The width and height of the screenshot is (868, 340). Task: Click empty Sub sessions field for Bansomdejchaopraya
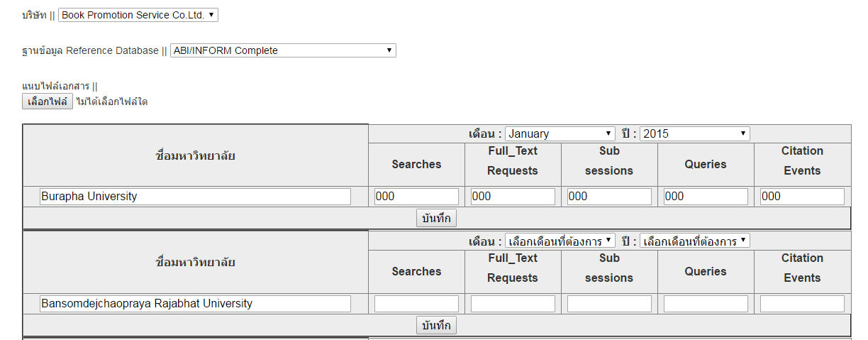(609, 304)
